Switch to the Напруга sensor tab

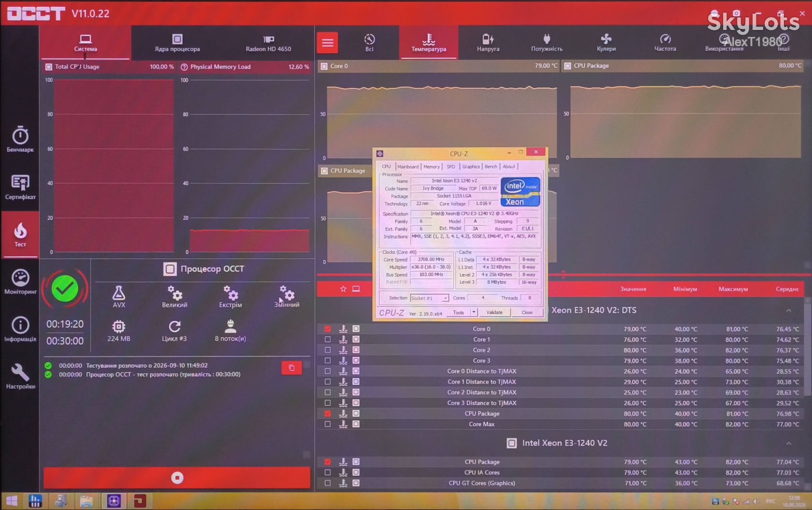click(x=488, y=43)
